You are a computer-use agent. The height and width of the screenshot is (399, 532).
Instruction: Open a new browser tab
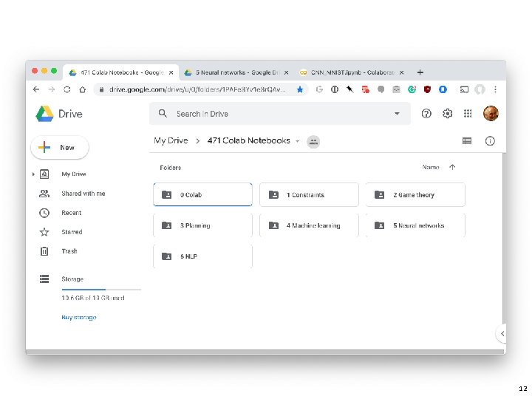coord(420,72)
